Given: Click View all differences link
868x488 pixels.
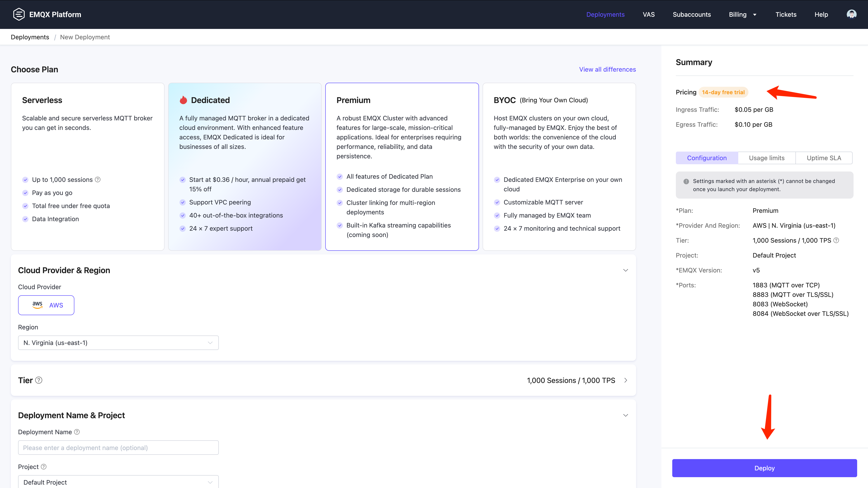Looking at the screenshot, I should (x=607, y=69).
